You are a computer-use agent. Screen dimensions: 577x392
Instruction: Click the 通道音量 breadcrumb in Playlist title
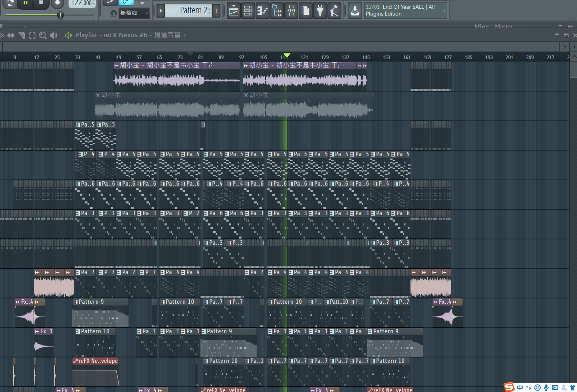pyautogui.click(x=167, y=35)
